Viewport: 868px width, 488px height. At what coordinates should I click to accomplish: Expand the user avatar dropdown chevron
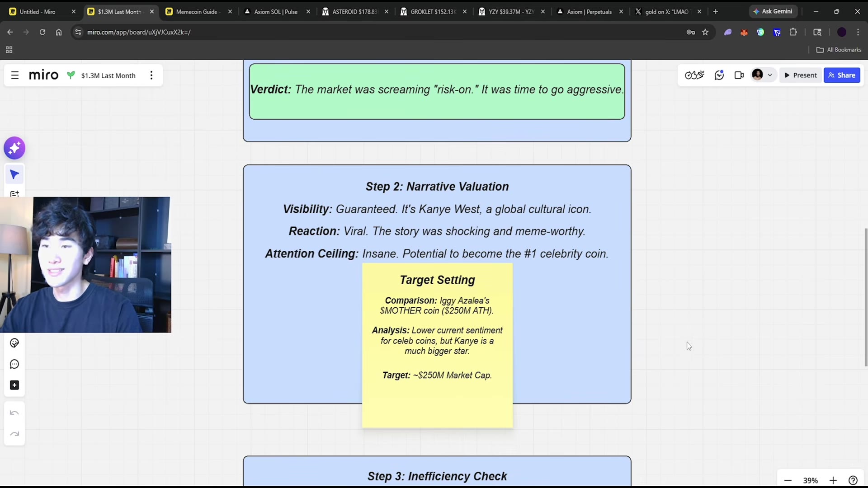click(770, 75)
